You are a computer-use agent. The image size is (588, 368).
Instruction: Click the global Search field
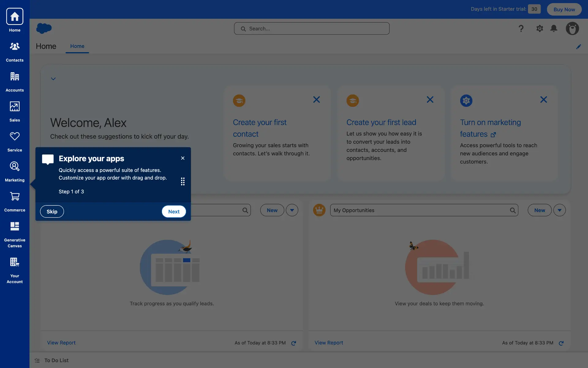[x=312, y=29]
